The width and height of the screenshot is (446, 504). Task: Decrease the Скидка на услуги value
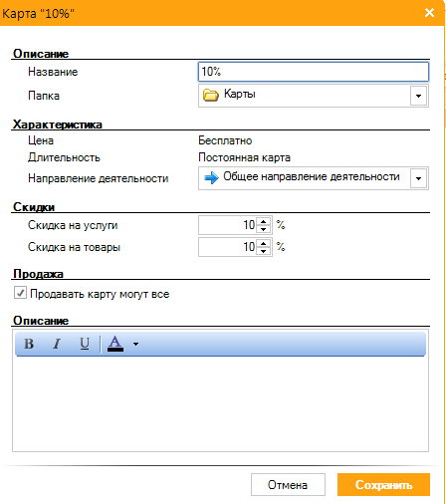click(x=264, y=229)
